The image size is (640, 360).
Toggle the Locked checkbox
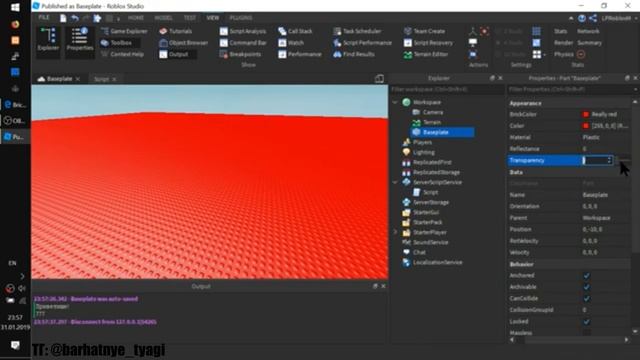[x=587, y=322]
